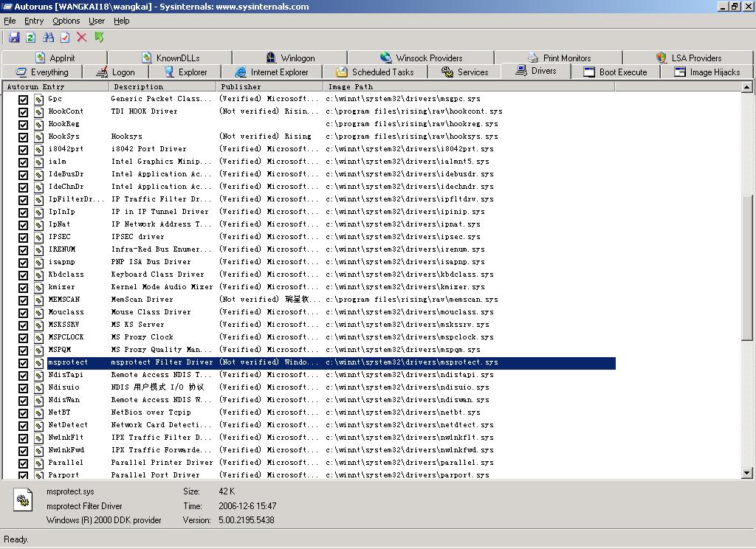This screenshot has width=756, height=549.
Task: Click the Parport entry name
Action: pyautogui.click(x=63, y=474)
